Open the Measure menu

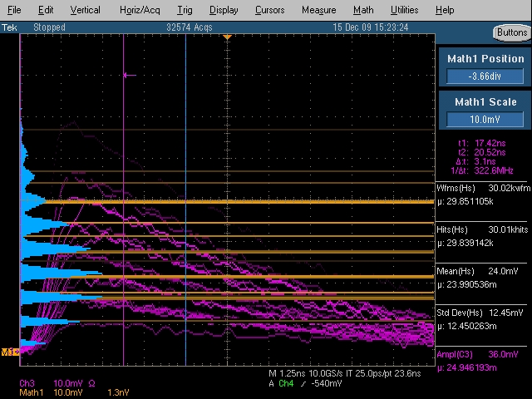(319, 10)
